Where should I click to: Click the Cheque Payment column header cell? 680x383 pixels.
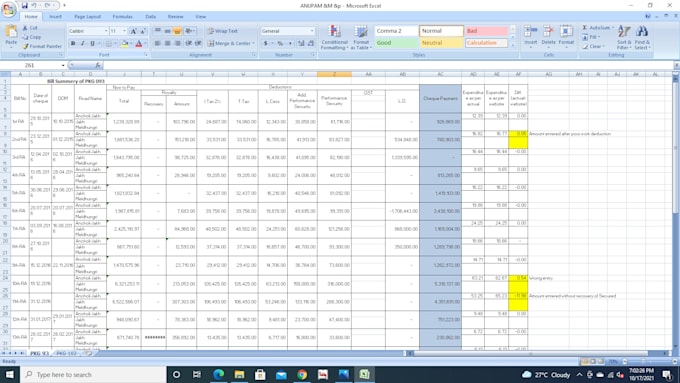pos(440,99)
